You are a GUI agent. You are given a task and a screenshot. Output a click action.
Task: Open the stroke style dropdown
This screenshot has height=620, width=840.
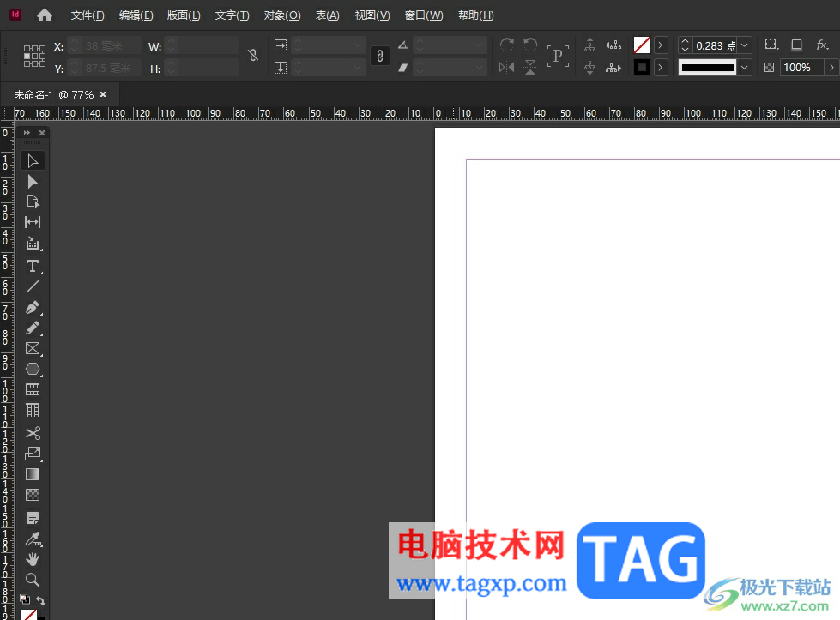[744, 68]
